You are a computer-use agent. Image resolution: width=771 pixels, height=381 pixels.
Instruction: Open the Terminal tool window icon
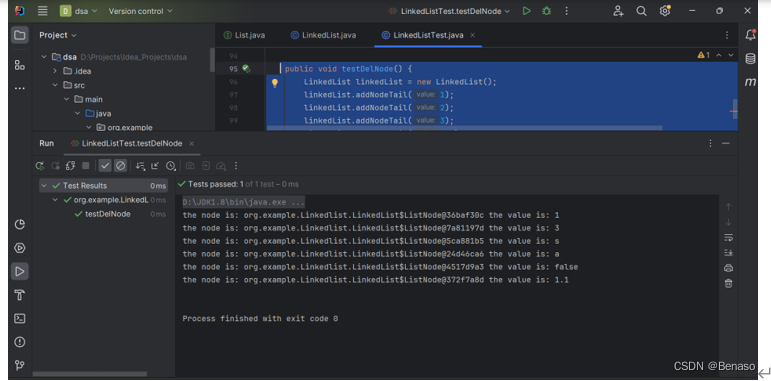20,319
